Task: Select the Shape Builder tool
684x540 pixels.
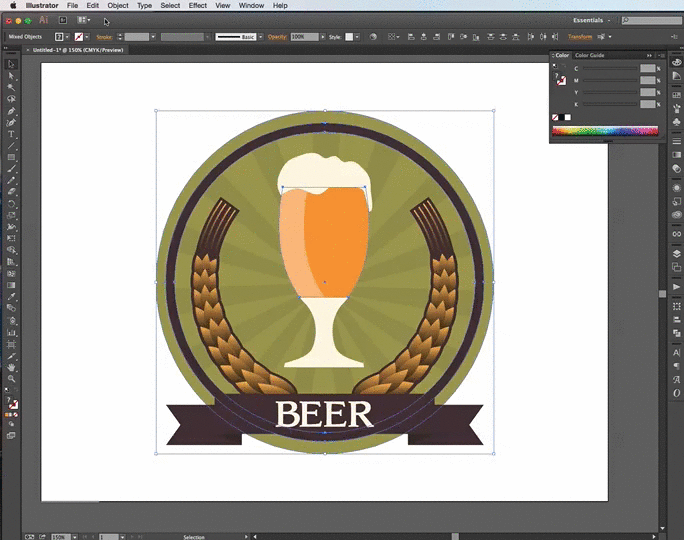Action: (x=11, y=250)
